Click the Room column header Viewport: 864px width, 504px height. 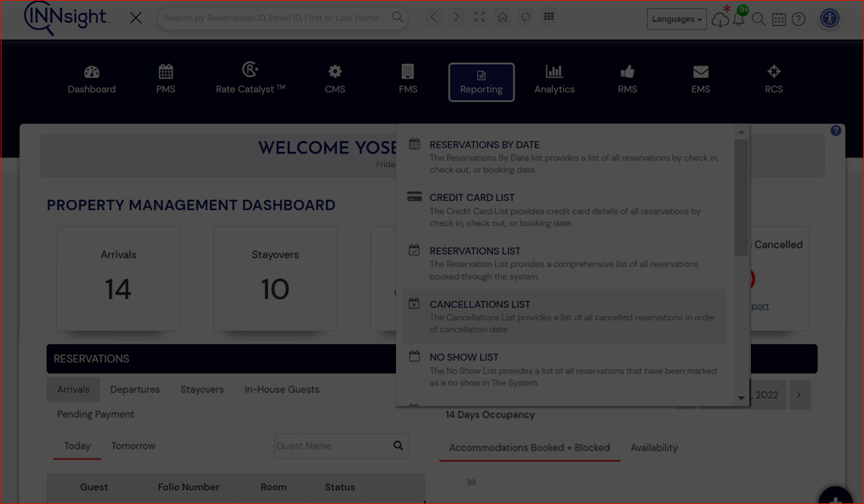pyautogui.click(x=274, y=487)
